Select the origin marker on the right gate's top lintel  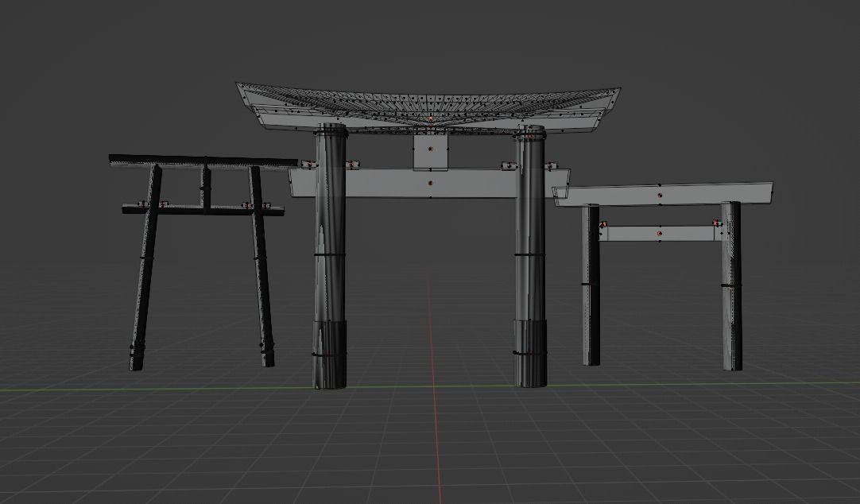[660, 195]
